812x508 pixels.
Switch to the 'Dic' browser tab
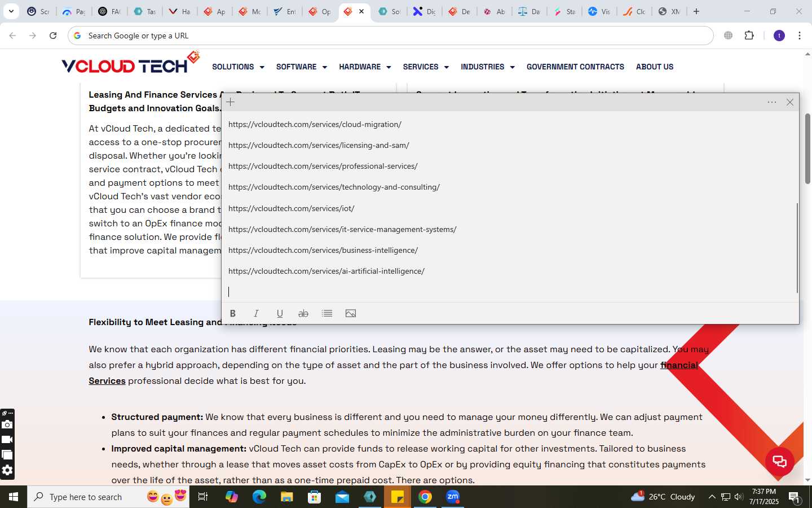click(x=424, y=11)
